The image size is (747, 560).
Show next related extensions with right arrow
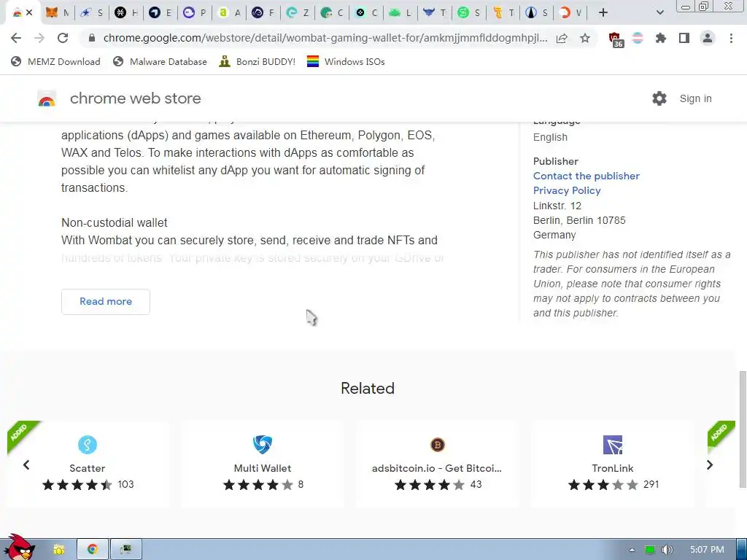click(x=709, y=464)
